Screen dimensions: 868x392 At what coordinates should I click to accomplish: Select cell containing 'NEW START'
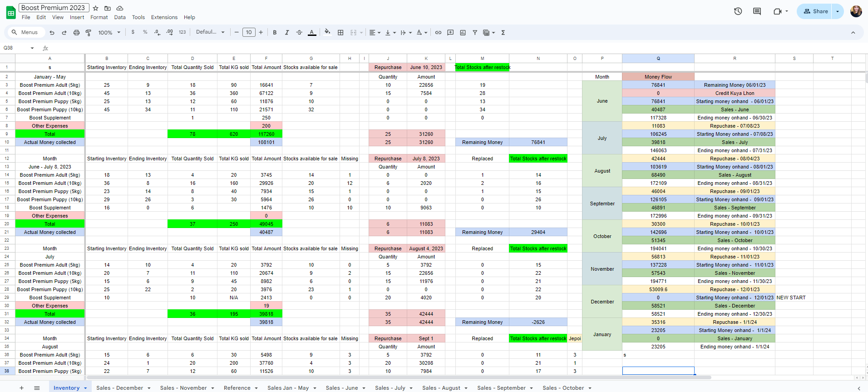pos(794,298)
